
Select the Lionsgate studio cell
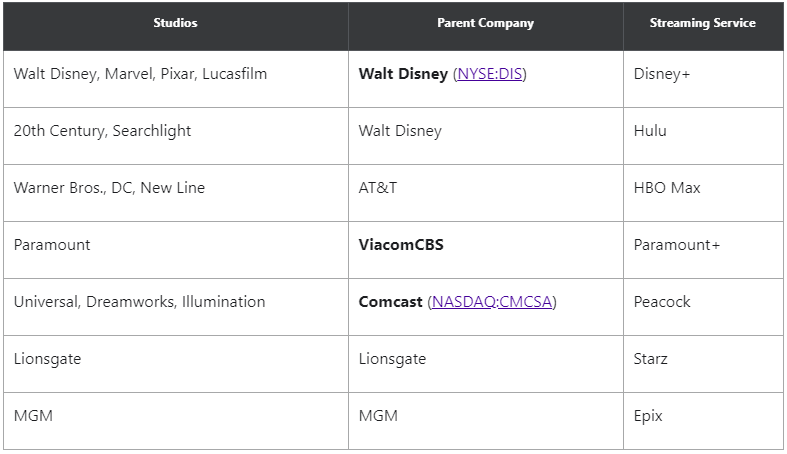click(47, 359)
